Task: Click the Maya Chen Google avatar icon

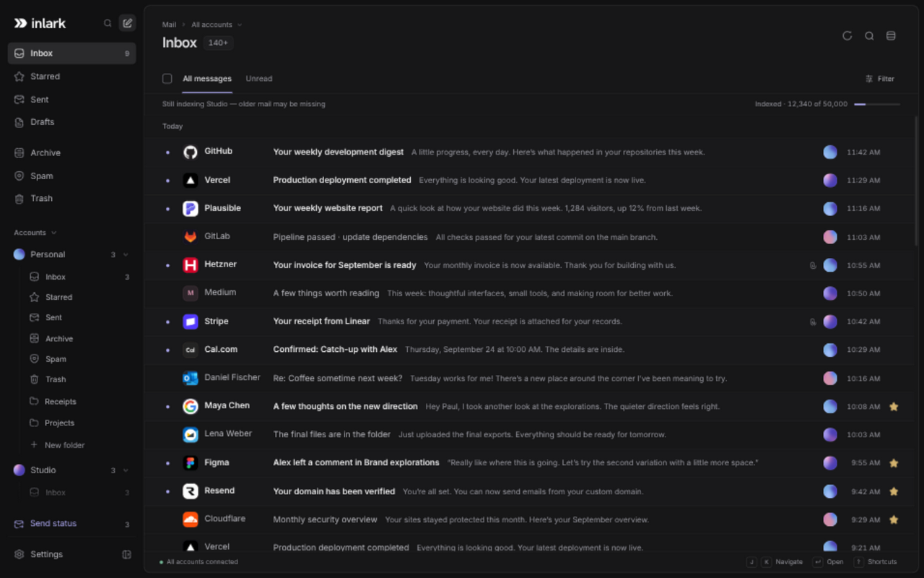Action: [191, 407]
